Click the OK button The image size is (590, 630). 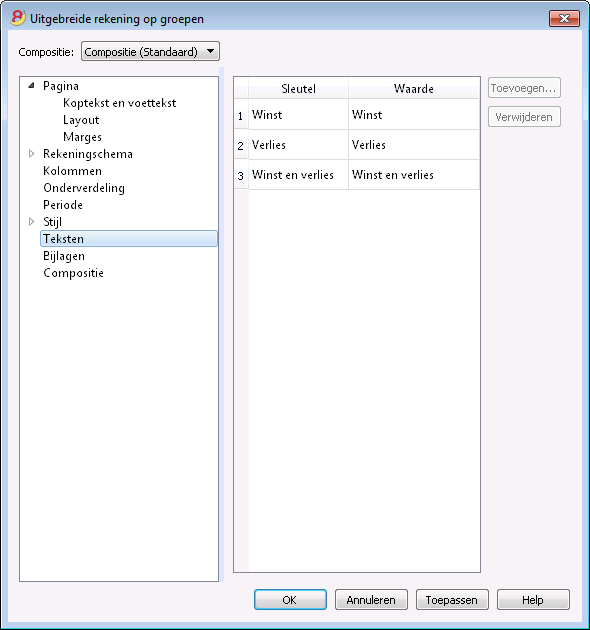pyautogui.click(x=290, y=599)
